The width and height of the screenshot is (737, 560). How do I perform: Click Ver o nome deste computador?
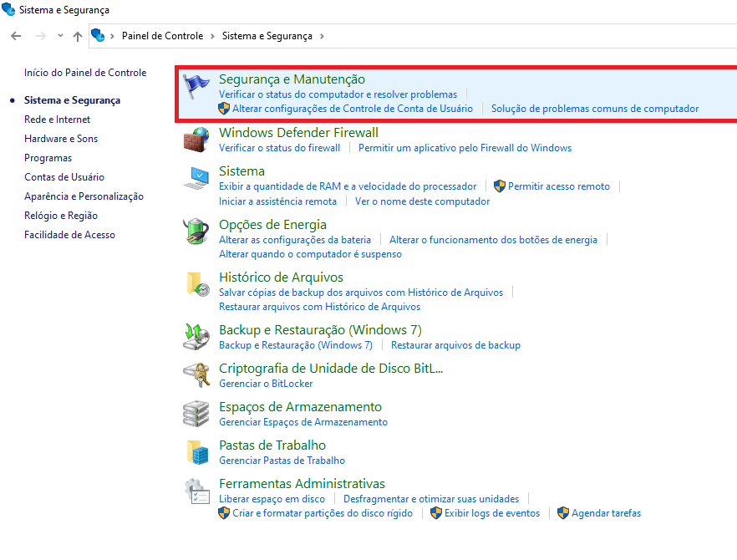[x=422, y=201]
